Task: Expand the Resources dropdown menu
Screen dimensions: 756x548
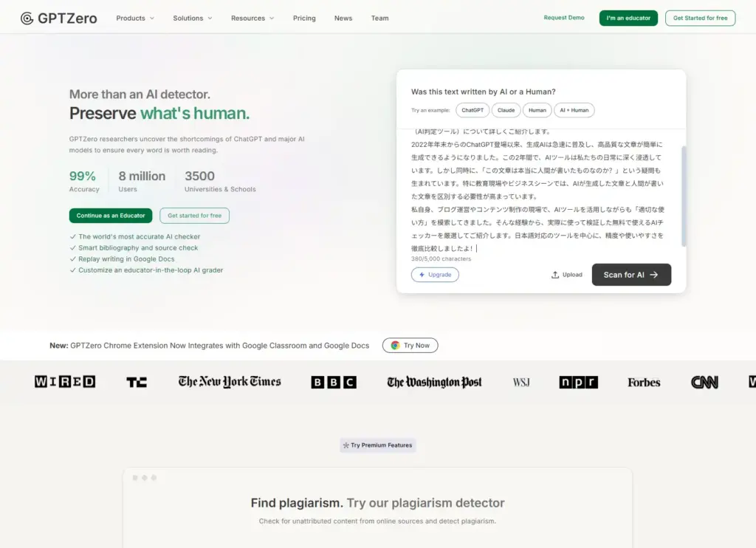Action: coord(252,18)
